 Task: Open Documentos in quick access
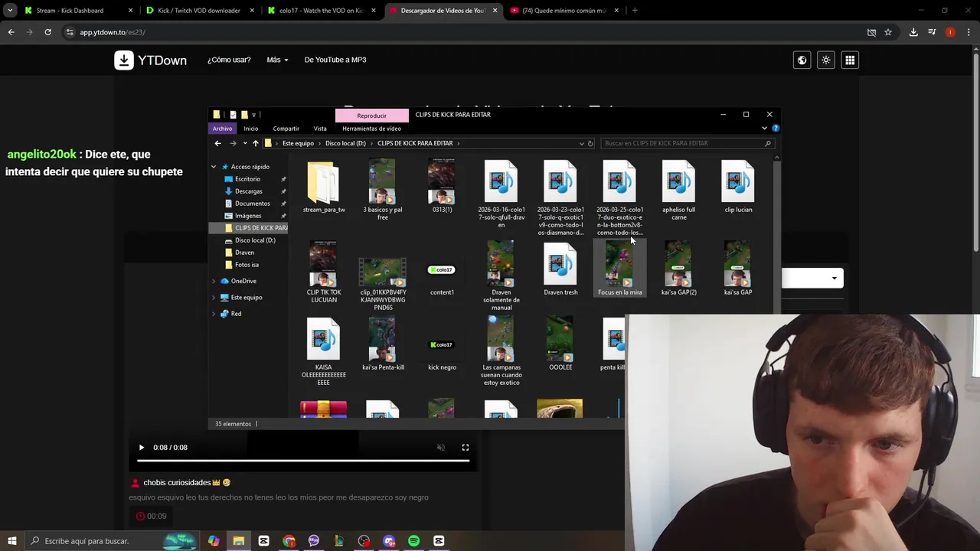pyautogui.click(x=252, y=204)
